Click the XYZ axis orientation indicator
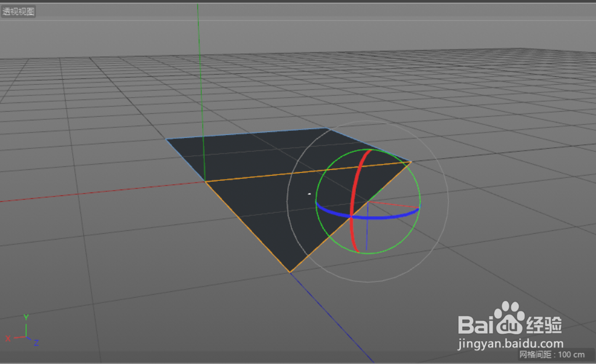The image size is (596, 364). coord(23,331)
